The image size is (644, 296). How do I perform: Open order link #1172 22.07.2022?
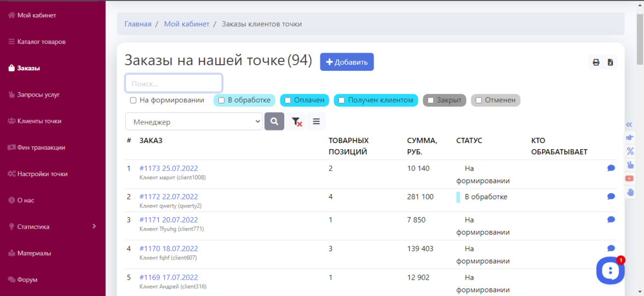tap(169, 197)
